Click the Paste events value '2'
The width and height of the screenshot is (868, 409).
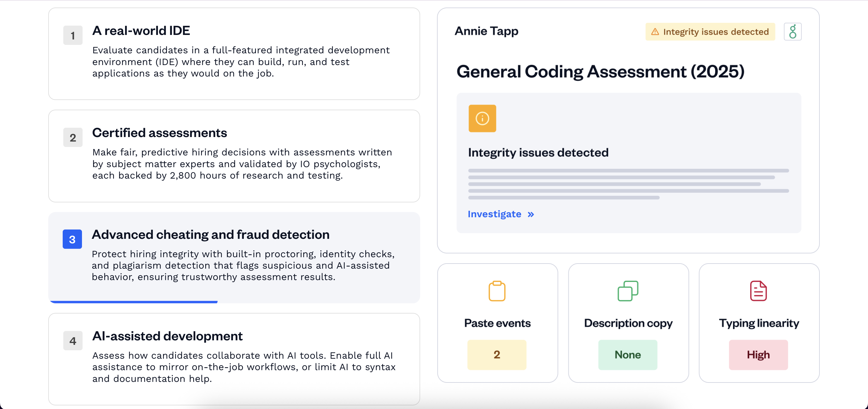click(x=497, y=355)
